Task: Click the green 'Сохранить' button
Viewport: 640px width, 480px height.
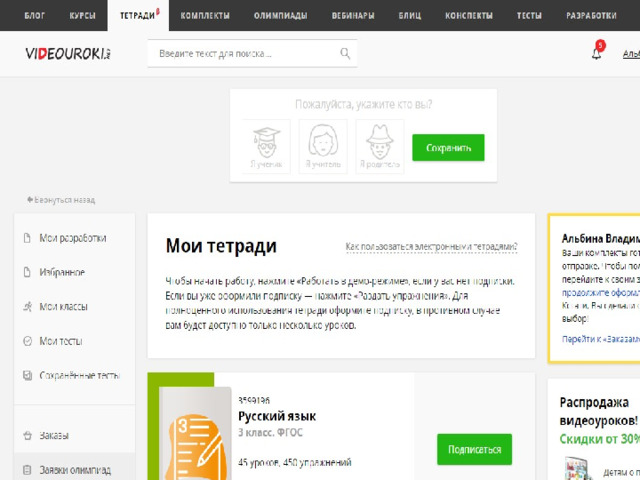Action: [448, 147]
